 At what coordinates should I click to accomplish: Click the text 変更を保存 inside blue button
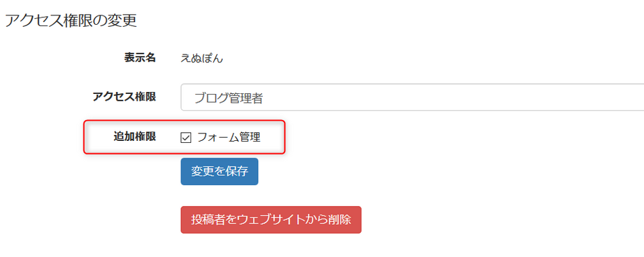coord(219,171)
